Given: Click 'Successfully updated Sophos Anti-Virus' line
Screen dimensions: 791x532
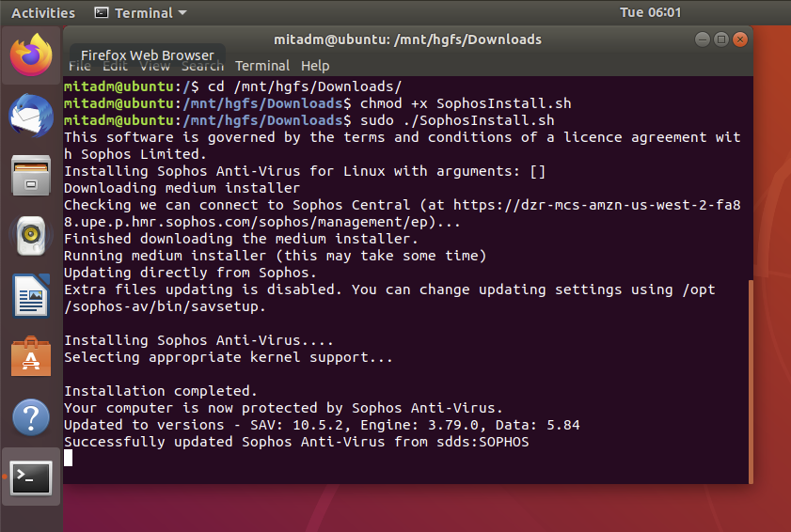Looking at the screenshot, I should tap(296, 442).
